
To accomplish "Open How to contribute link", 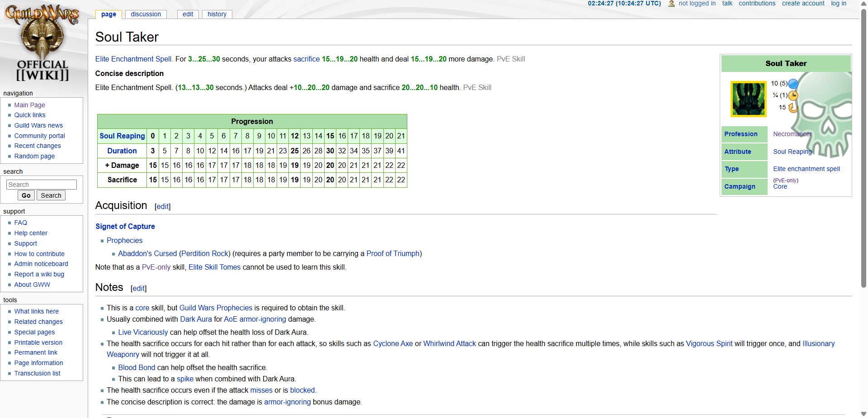I will pyautogui.click(x=39, y=254).
